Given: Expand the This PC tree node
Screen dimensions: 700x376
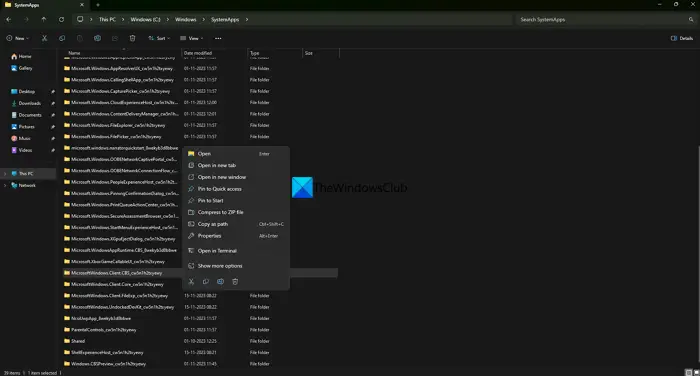Looking at the screenshot, I should pos(5,173).
